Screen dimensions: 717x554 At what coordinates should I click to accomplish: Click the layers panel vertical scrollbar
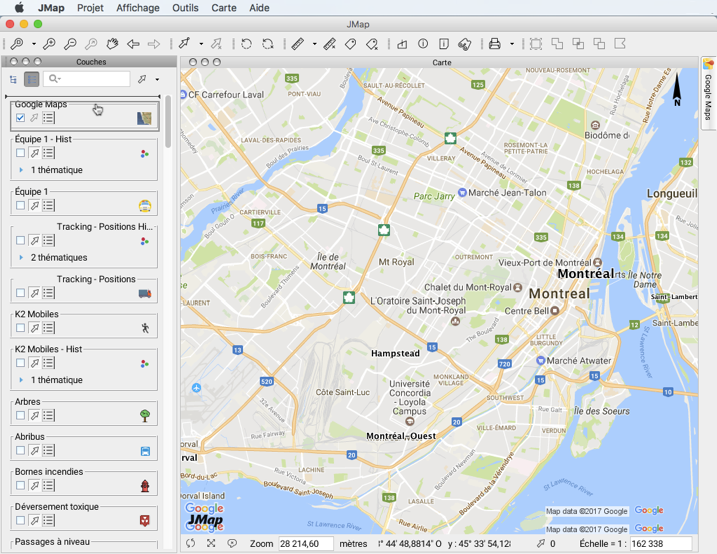(168, 122)
